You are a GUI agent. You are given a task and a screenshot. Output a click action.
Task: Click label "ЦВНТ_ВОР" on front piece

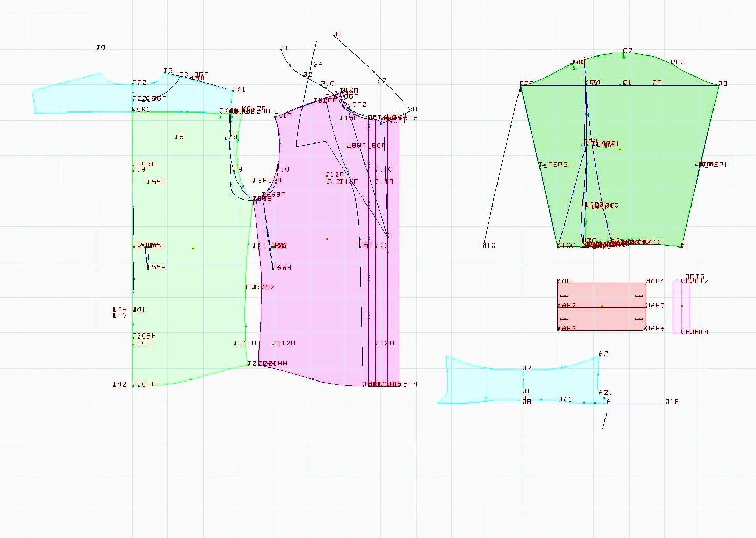coord(366,146)
